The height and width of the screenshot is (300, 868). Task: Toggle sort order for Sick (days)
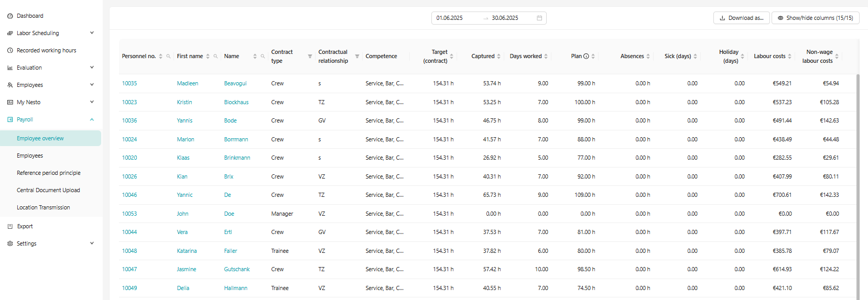[x=695, y=57]
